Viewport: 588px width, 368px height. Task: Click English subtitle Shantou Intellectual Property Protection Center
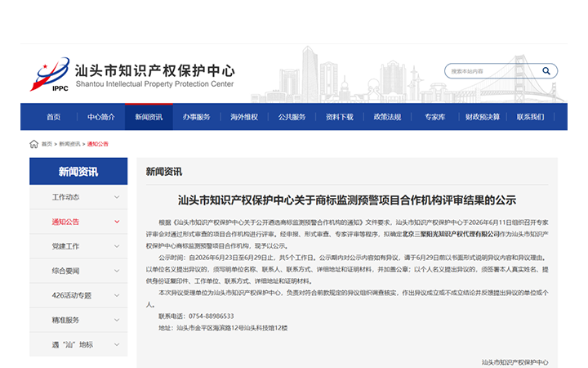(154, 84)
